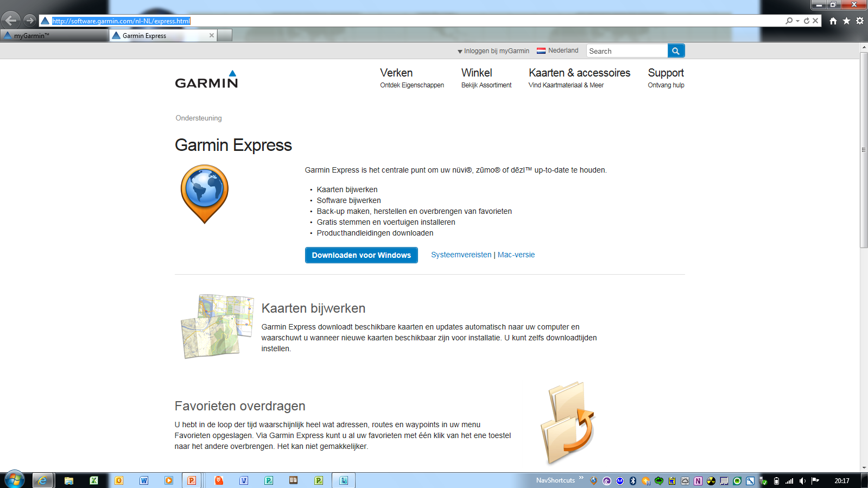Click the stop loading X in address bar
Image resolution: width=868 pixels, height=488 pixels.
[815, 21]
